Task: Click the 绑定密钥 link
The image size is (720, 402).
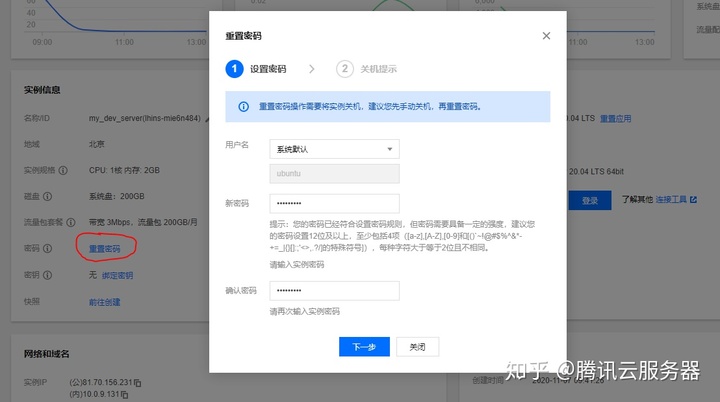Action: coord(118,275)
